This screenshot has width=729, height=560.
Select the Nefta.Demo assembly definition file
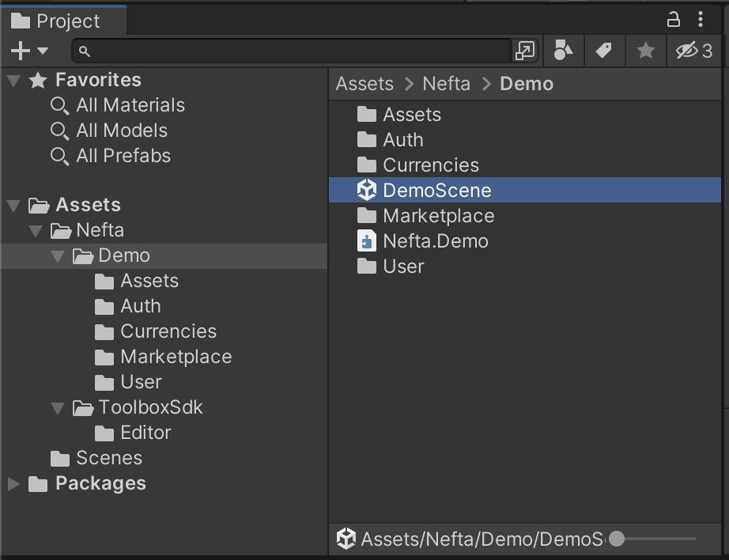[525, 241]
